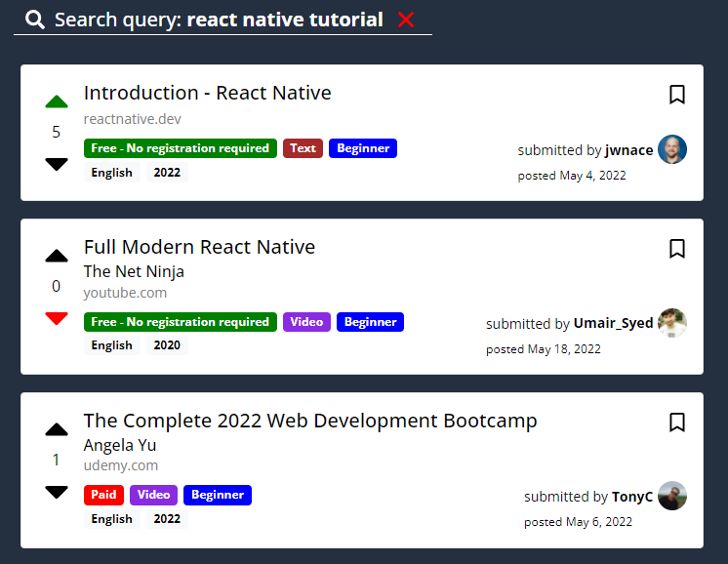The image size is (728, 564).
Task: Click Beginner tag on Full Modern React Native
Action: click(370, 322)
